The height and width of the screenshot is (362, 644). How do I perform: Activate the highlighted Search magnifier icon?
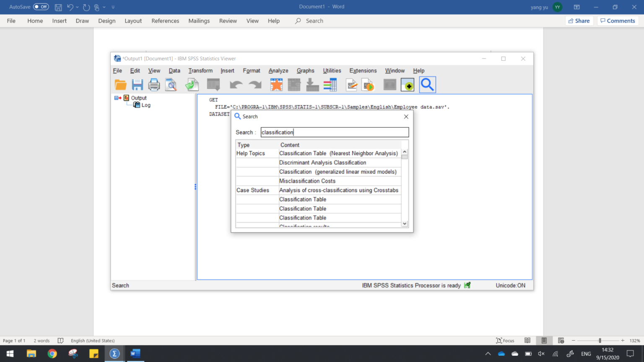pos(427,84)
